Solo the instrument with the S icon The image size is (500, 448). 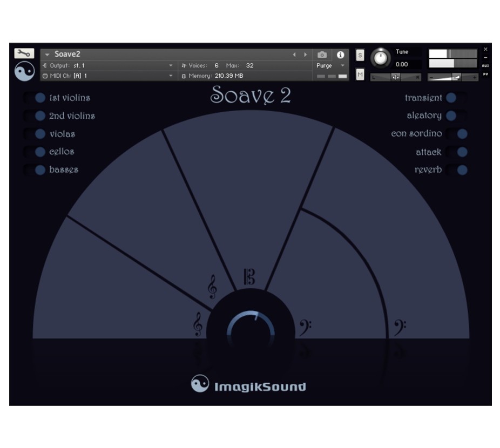coord(359,55)
